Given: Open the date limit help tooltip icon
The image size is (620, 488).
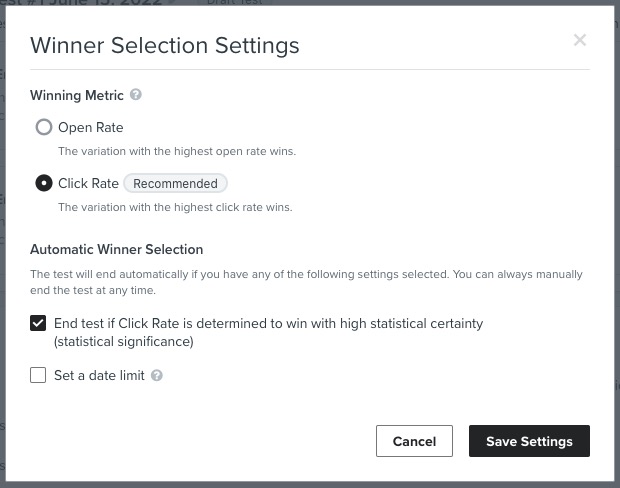Looking at the screenshot, I should [x=157, y=376].
